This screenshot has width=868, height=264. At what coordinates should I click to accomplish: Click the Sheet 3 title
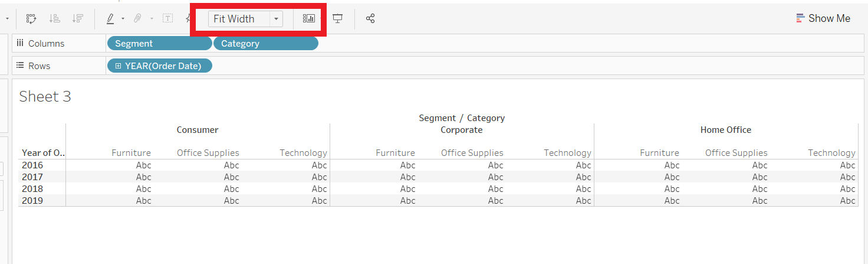pos(45,97)
